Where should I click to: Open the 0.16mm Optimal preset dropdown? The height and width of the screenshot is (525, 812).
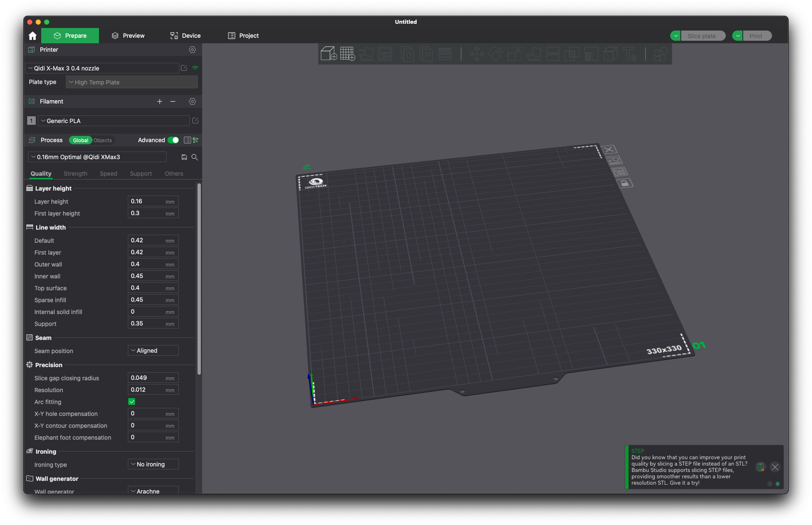pyautogui.click(x=96, y=157)
